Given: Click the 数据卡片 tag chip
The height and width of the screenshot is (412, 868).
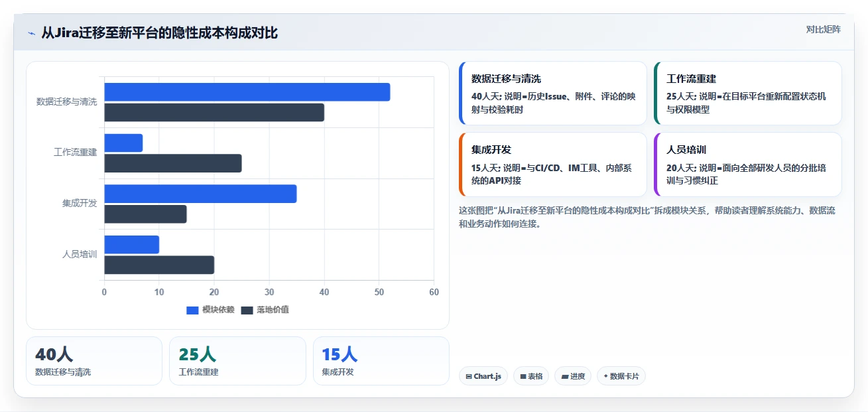Looking at the screenshot, I should (x=621, y=376).
